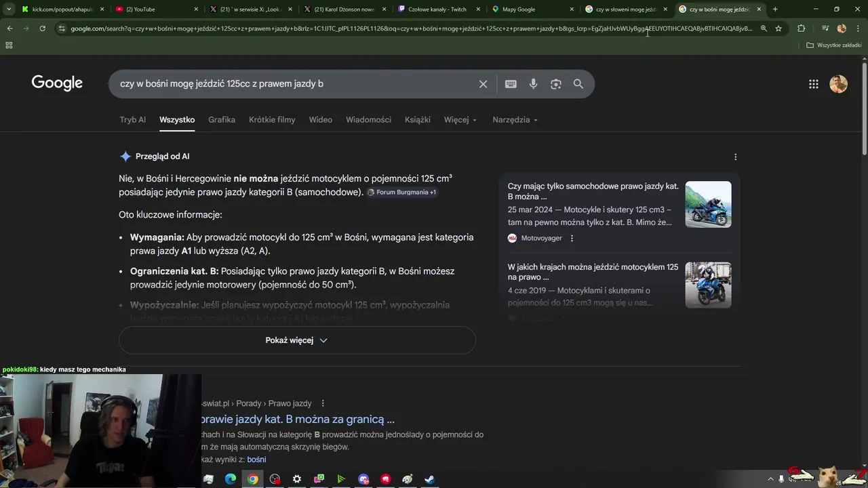Screen dimensions: 868x488
Task: Open the AI overview three-dot options menu
Action: [x=736, y=157]
